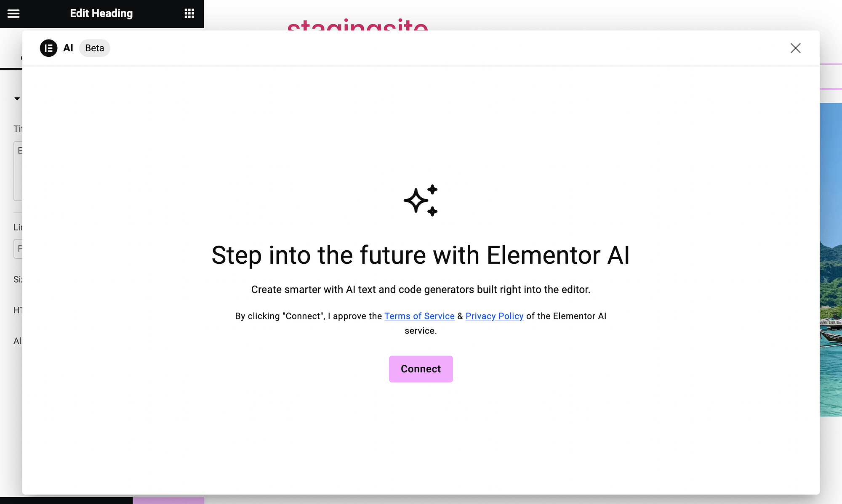842x504 pixels.
Task: Click the hamburger menu icon top-left
Action: [13, 13]
